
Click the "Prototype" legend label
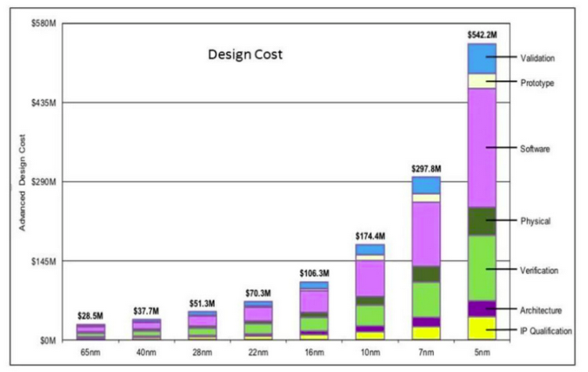point(537,82)
